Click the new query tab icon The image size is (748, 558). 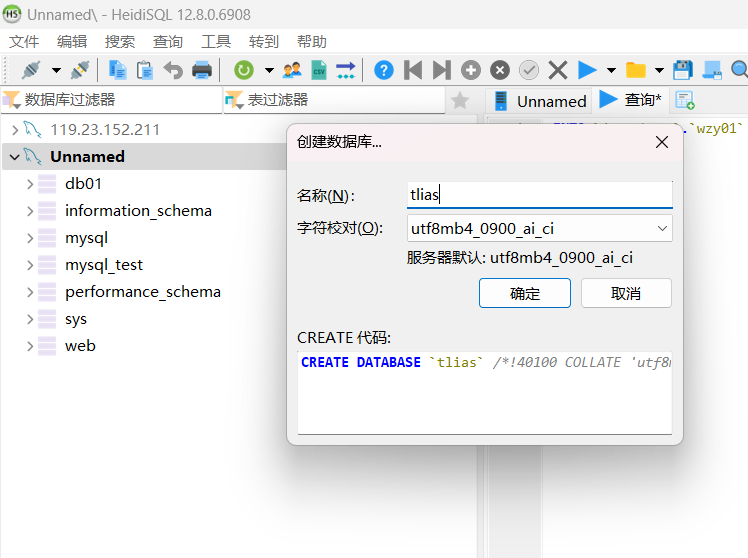pyautogui.click(x=685, y=101)
